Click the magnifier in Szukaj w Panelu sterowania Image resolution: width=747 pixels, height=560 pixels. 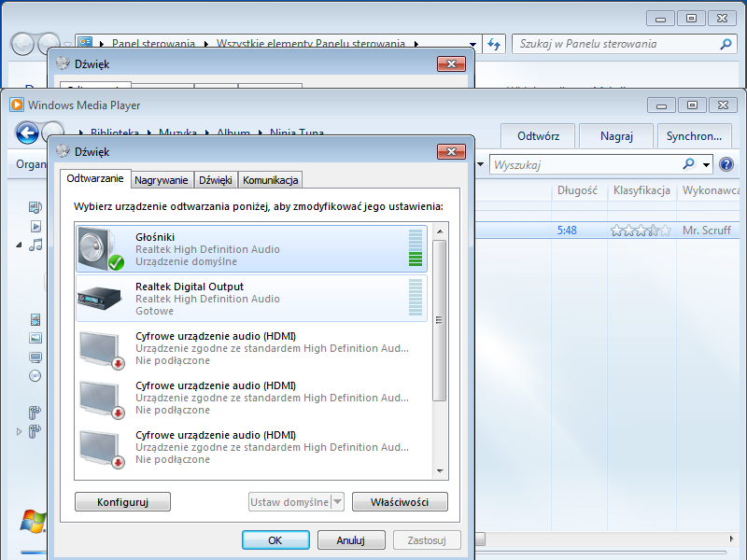726,44
